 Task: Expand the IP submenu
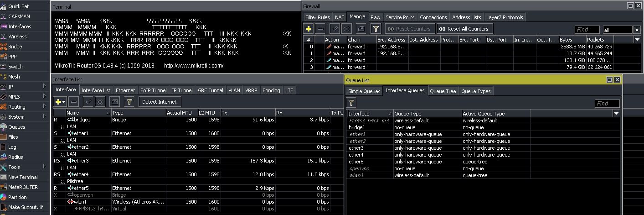coord(44,87)
